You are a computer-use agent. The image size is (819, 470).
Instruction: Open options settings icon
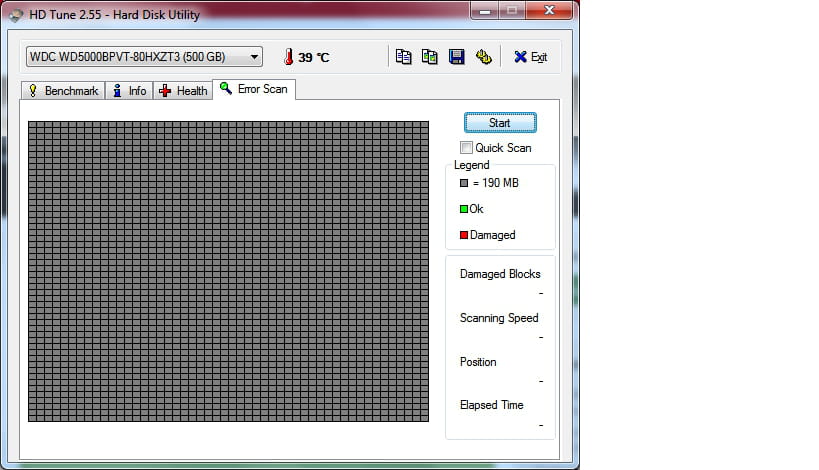click(x=484, y=56)
